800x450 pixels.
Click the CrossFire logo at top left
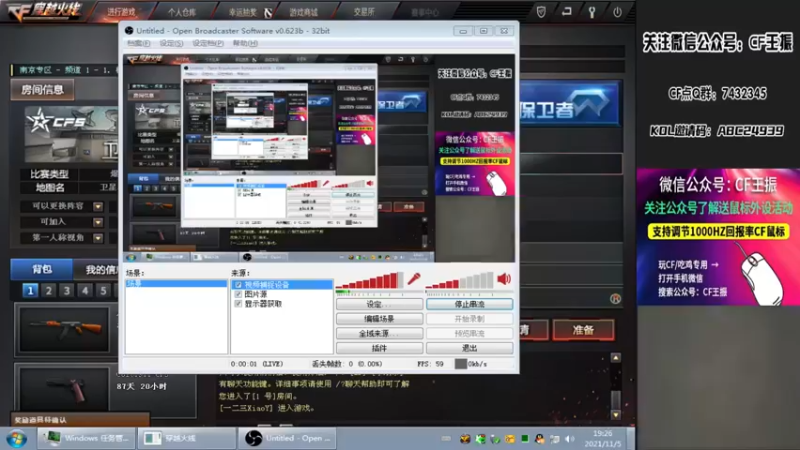(45, 11)
